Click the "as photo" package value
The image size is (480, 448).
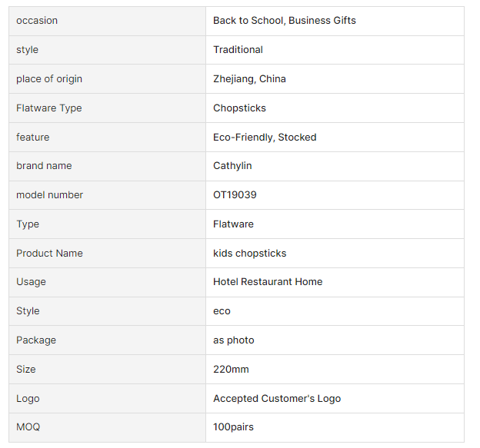point(233,340)
